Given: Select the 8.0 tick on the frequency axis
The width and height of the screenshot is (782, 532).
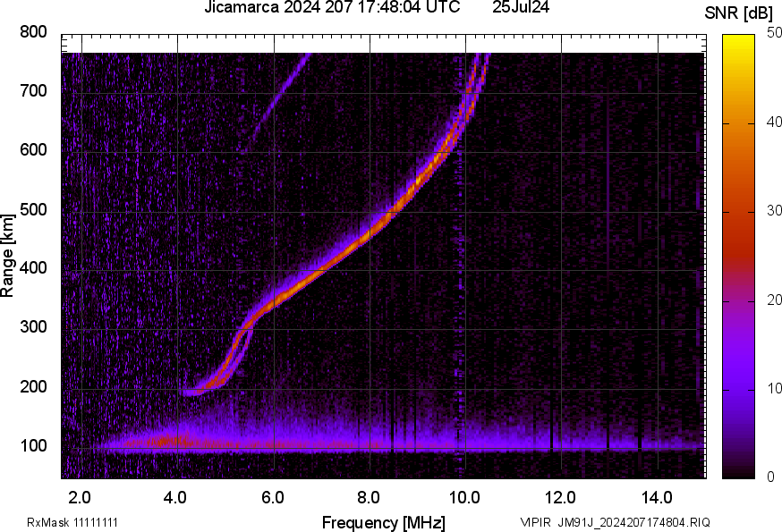Looking at the screenshot, I should coord(370,496).
